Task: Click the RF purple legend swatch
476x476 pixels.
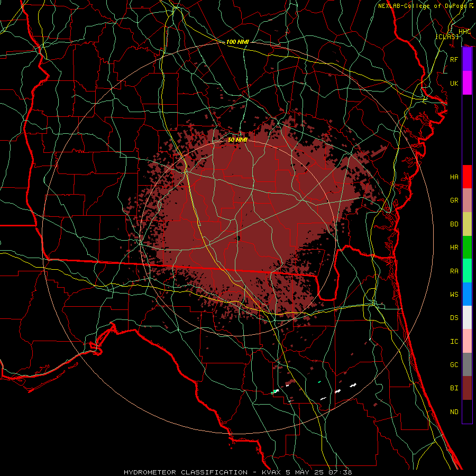Action: point(467,59)
